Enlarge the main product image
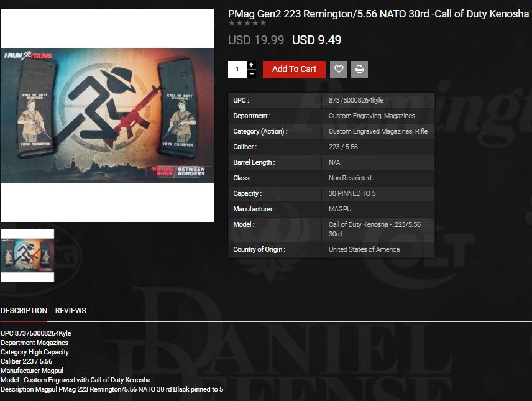The width and height of the screenshot is (532, 401). (107, 115)
